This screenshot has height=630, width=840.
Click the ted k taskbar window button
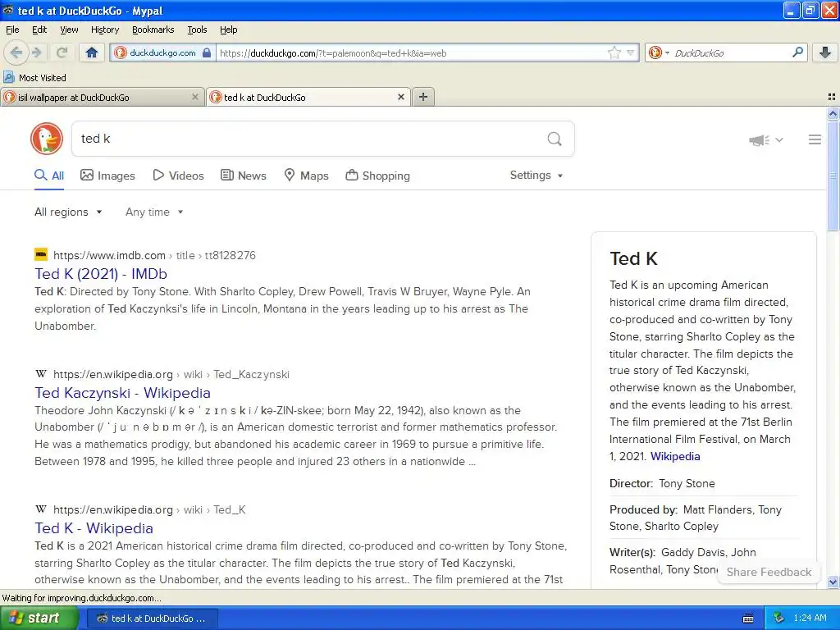click(152, 619)
